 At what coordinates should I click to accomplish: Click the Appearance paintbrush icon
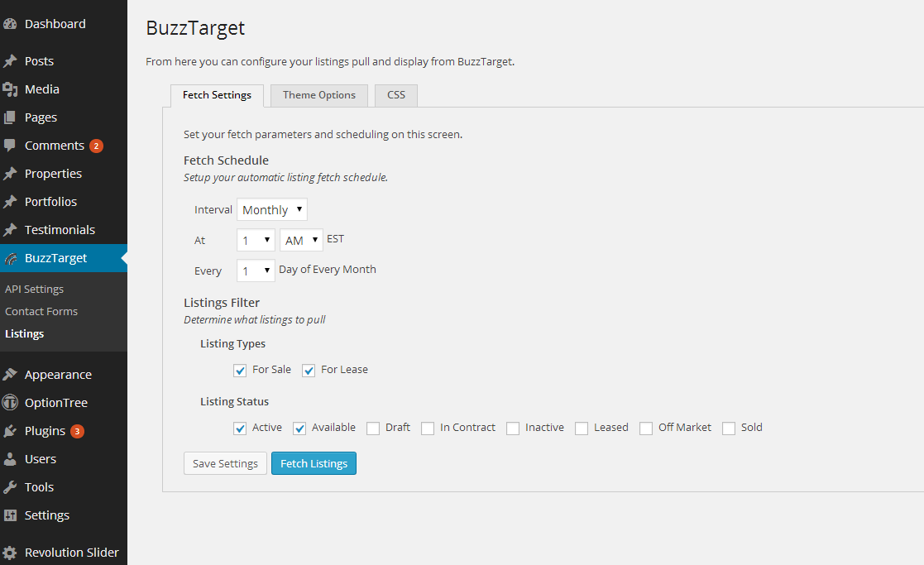click(x=10, y=375)
